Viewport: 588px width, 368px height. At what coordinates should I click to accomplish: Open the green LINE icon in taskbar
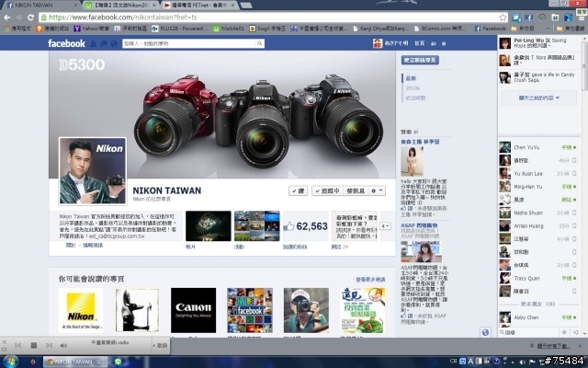coord(119,362)
